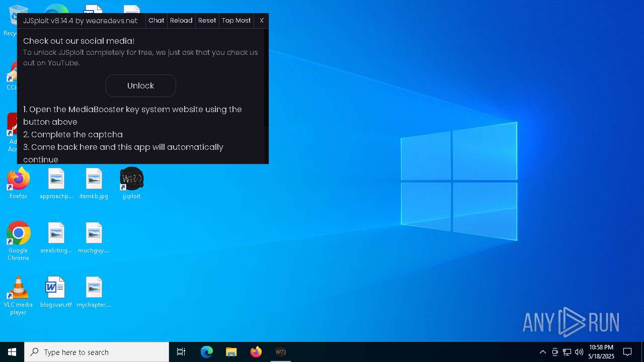Open the network status tray icon

click(x=567, y=352)
